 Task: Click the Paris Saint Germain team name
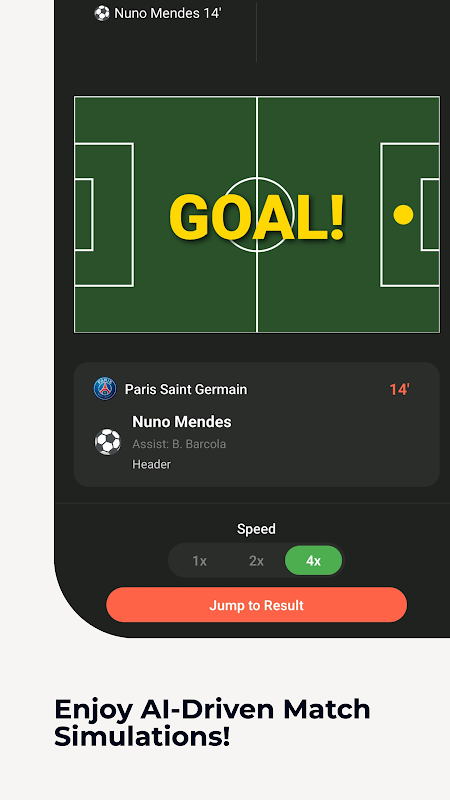click(186, 389)
